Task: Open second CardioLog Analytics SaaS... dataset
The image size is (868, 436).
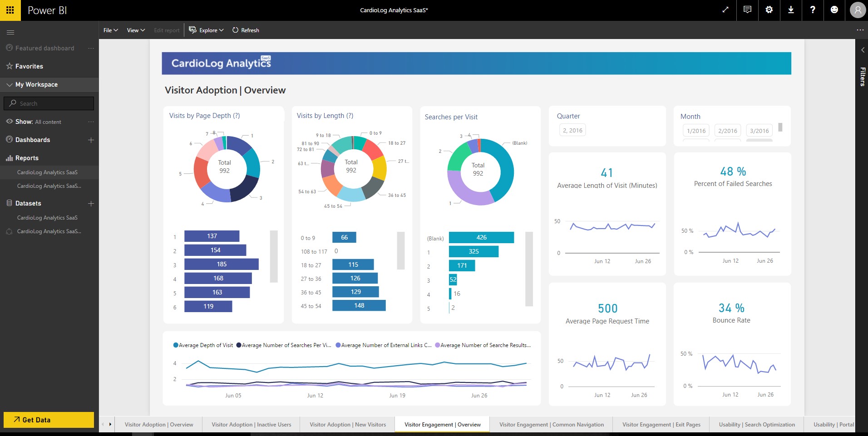Action: point(49,231)
